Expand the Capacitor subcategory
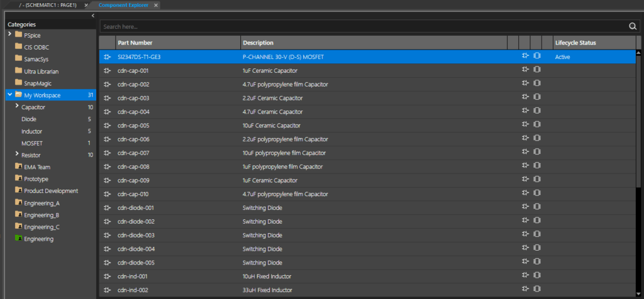Screen dimensions: 644x299 (x=17, y=107)
